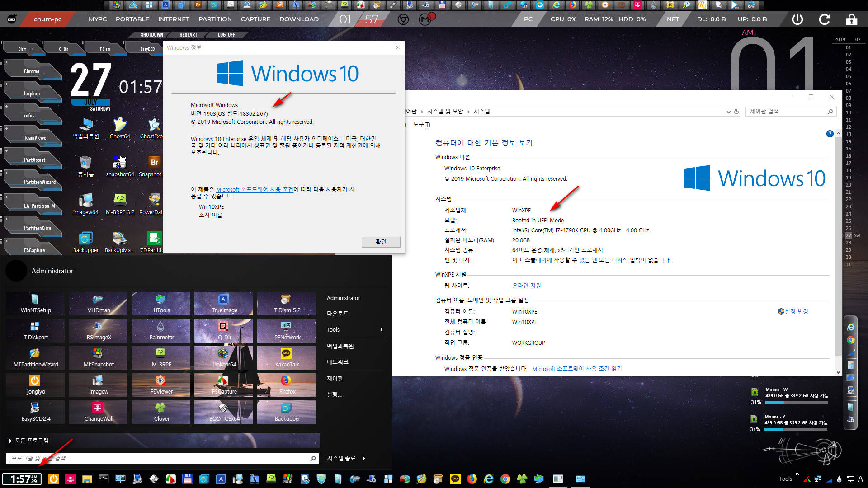Click power icon in top bar
The width and height of the screenshot is (868, 488).
point(797,19)
